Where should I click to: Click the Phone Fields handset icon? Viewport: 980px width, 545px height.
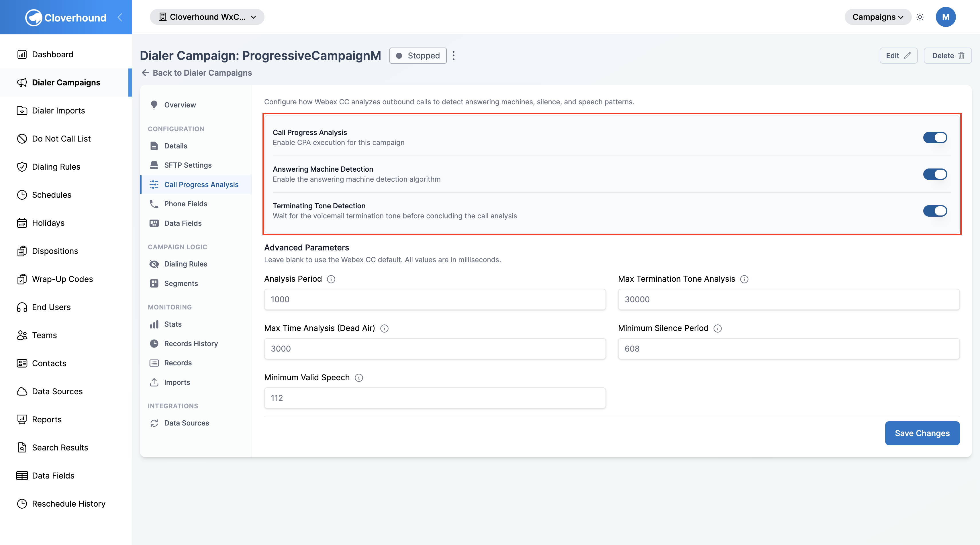point(154,204)
